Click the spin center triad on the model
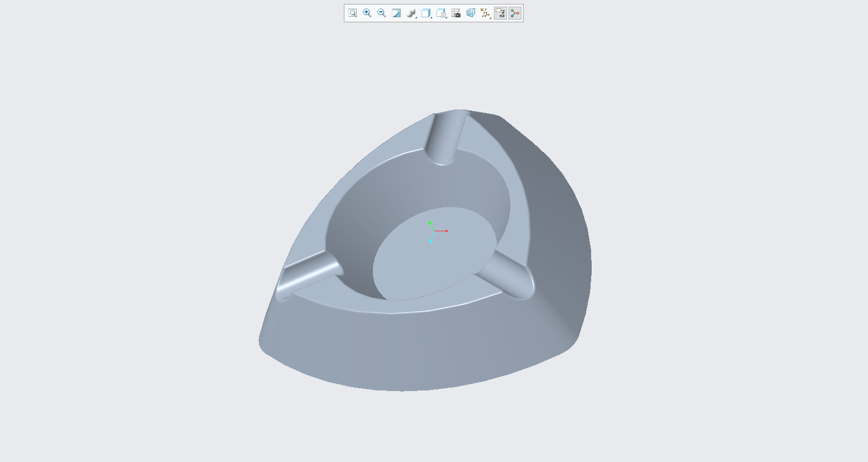Image resolution: width=868 pixels, height=462 pixels. pyautogui.click(x=434, y=231)
